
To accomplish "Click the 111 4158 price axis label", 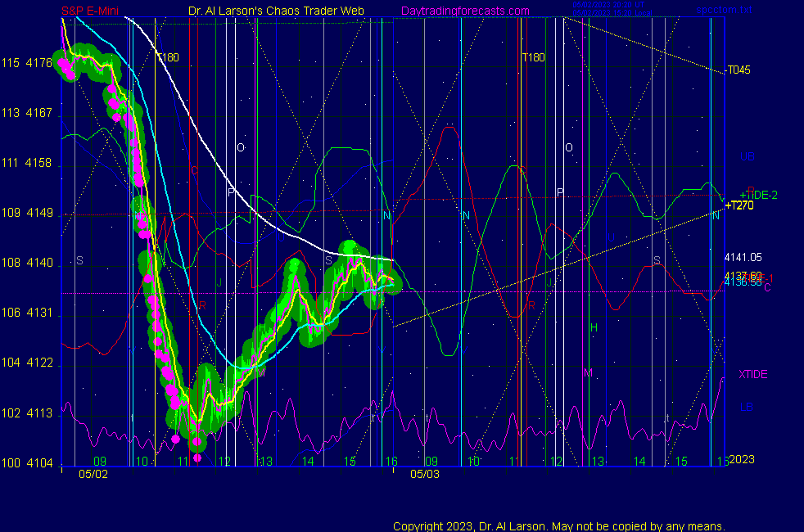I will 26,164.
